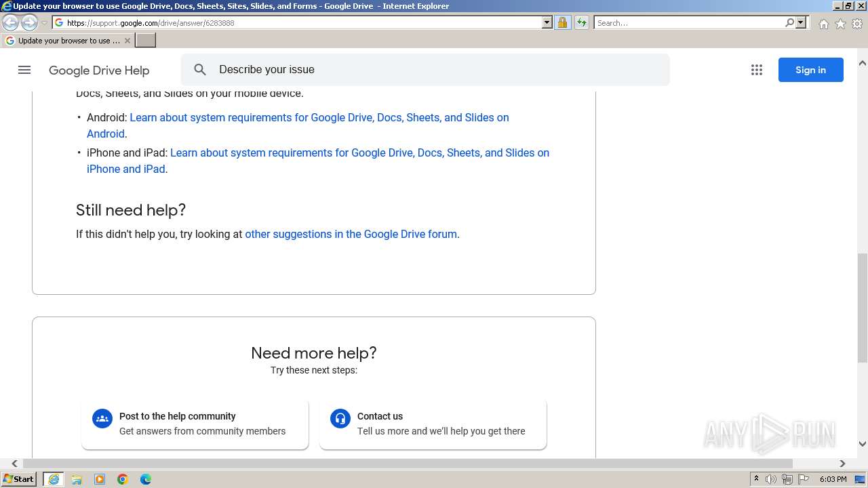Open the media player taskbar icon

point(100,479)
